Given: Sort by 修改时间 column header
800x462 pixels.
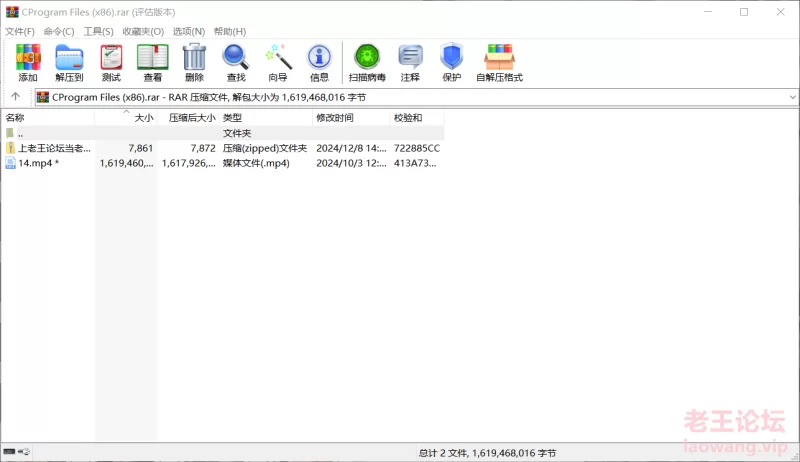Looking at the screenshot, I should [351, 118].
